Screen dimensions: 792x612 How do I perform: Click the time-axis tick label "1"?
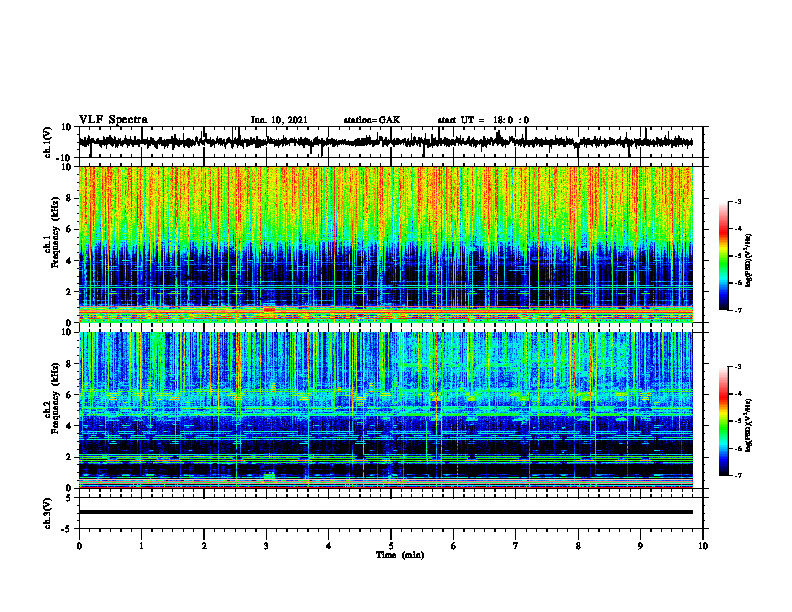click(141, 546)
